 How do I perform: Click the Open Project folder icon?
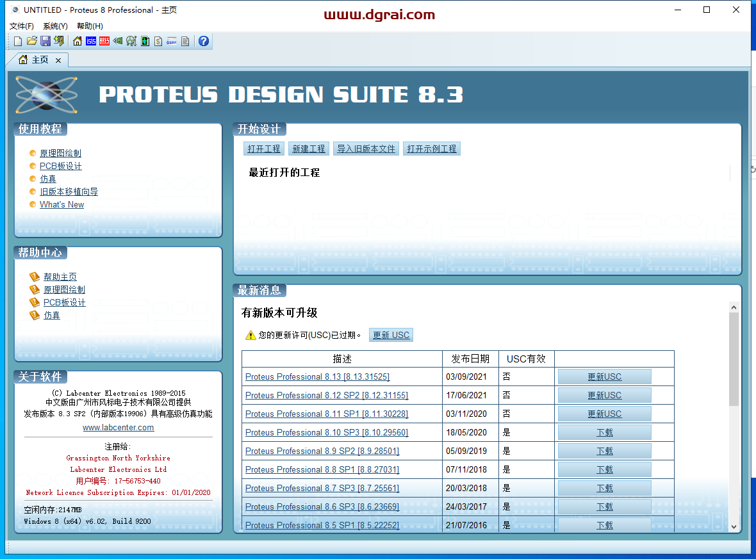pos(31,41)
